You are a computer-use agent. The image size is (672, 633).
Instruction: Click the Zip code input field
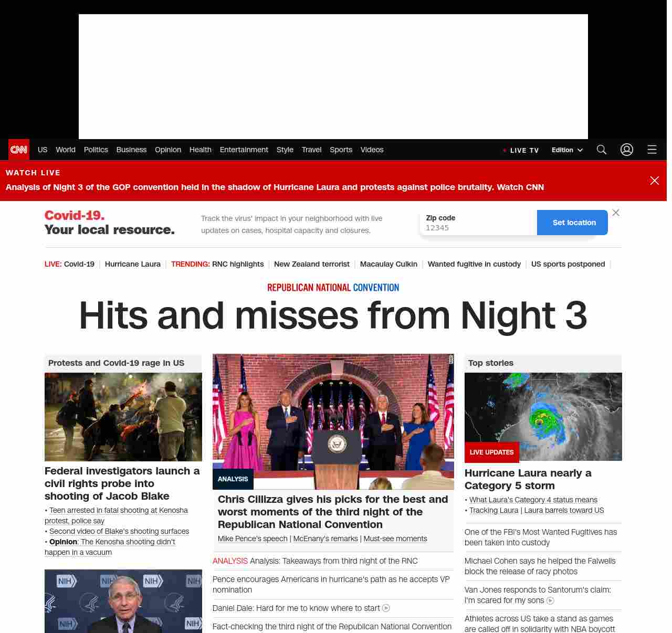(x=478, y=228)
